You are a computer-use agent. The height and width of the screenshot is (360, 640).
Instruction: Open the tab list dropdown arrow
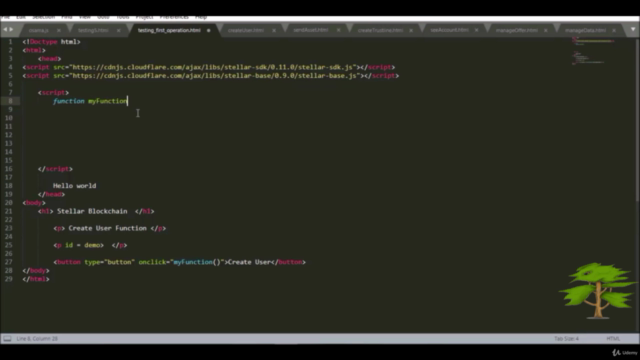point(633,29)
